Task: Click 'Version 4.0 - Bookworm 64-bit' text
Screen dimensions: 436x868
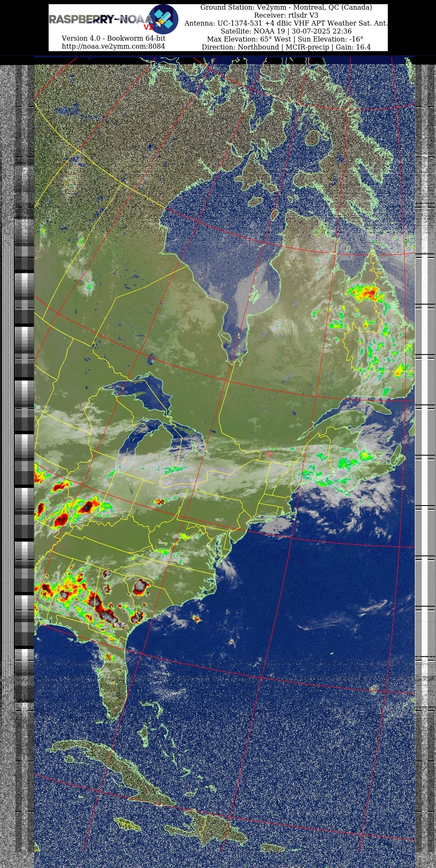Action: tap(113, 38)
